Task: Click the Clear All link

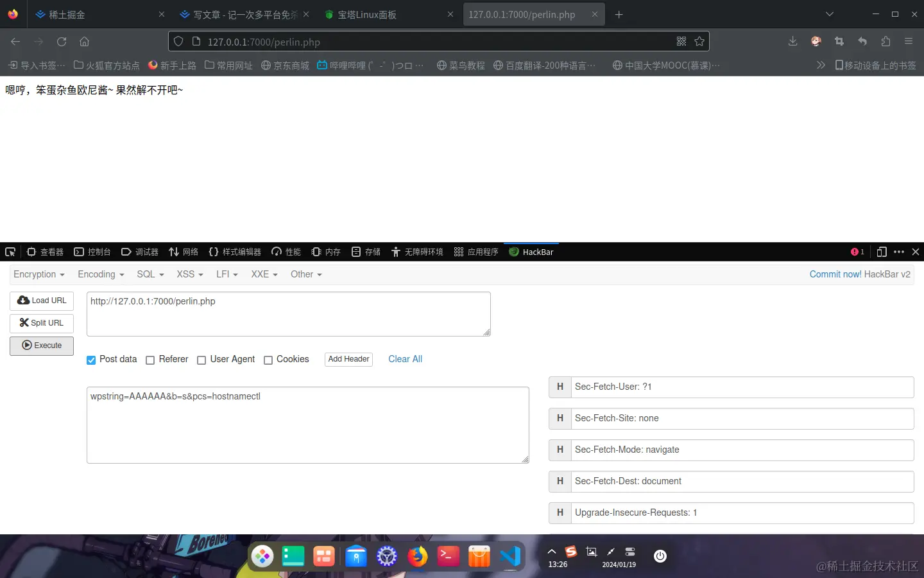Action: (x=405, y=359)
